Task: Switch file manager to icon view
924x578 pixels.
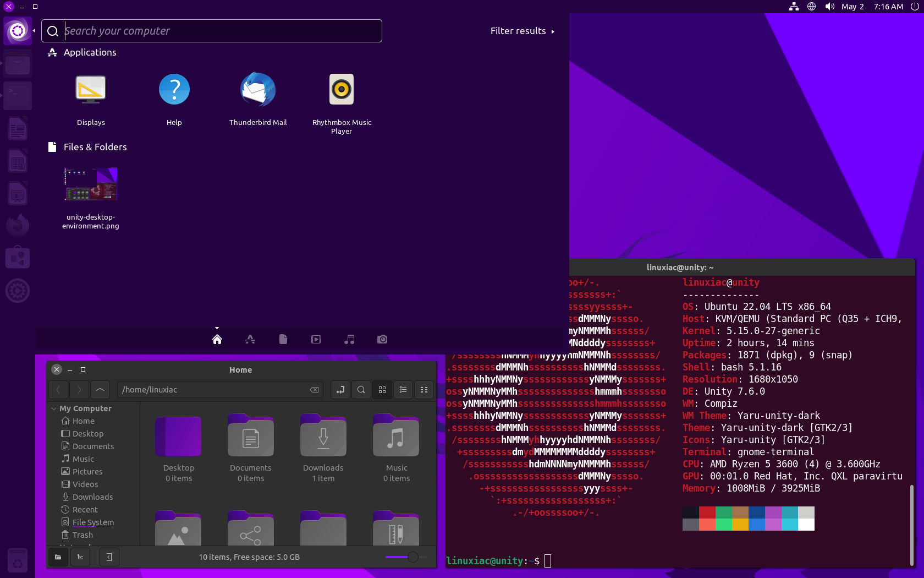Action: [x=382, y=390]
